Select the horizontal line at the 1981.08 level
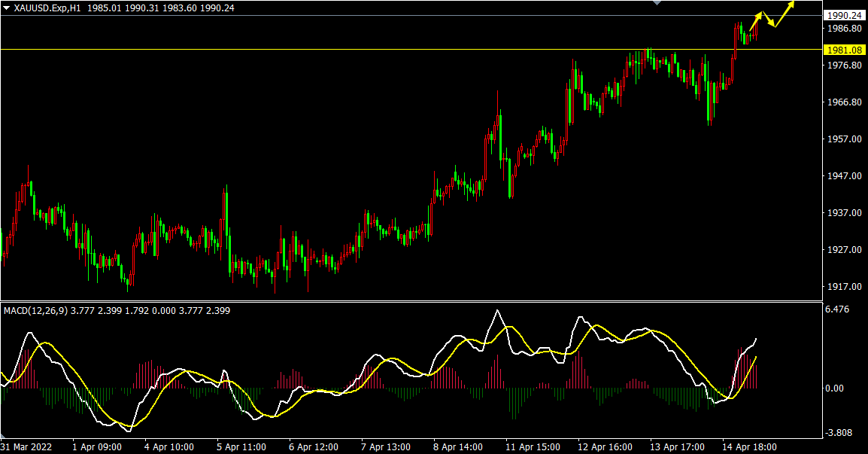The image size is (868, 454). [x=376, y=50]
